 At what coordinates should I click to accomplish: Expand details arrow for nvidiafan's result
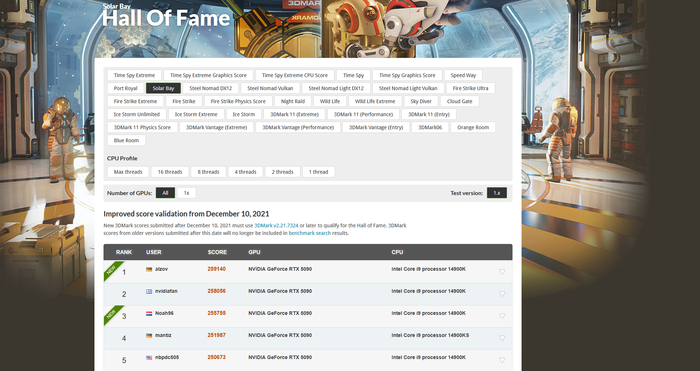click(x=502, y=294)
